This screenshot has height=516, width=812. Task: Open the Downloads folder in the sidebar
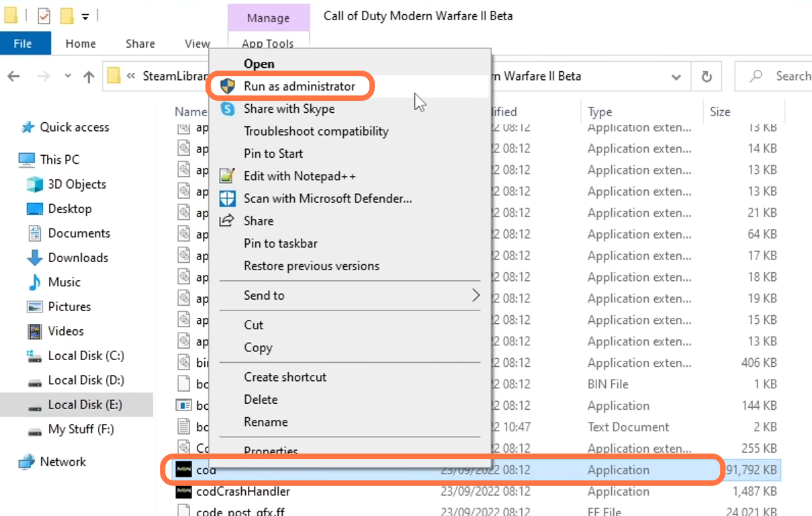(67, 257)
